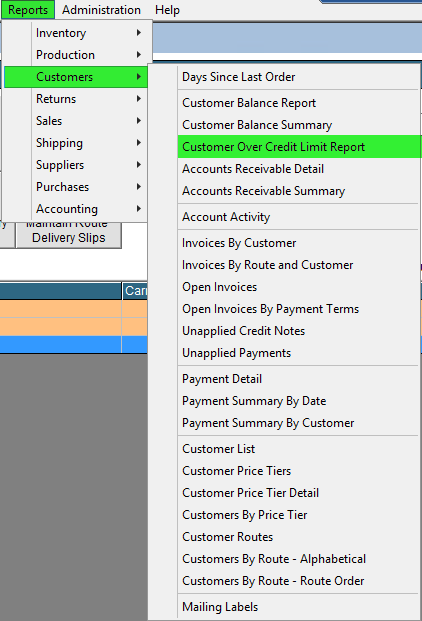Screen dimensions: 422x621
Task: Click the arrow beside Shipping
Action: 139,142
